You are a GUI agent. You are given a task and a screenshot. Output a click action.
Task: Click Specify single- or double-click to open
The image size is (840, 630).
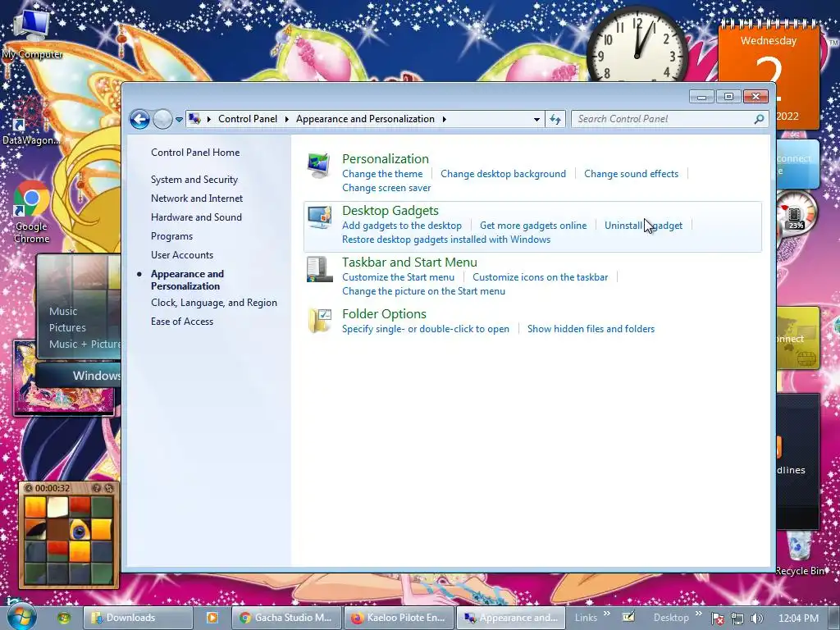pyautogui.click(x=426, y=329)
